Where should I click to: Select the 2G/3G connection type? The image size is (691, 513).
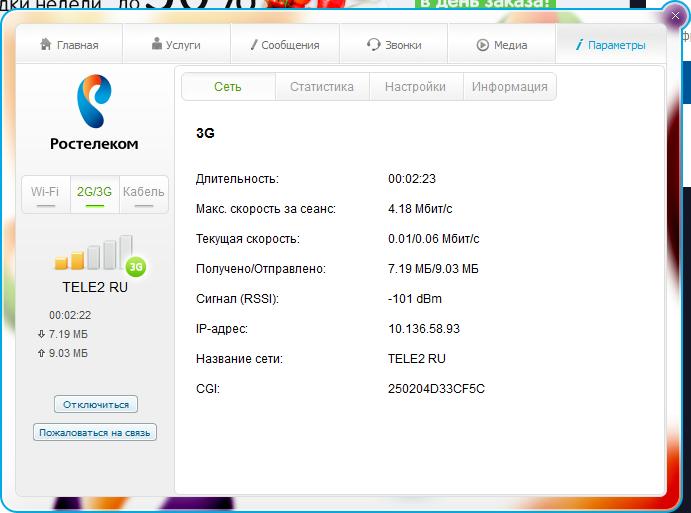[x=95, y=192]
